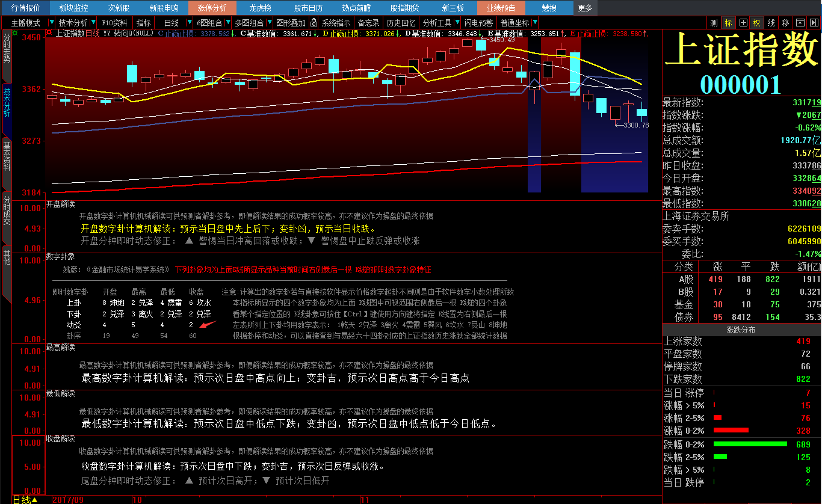The height and width of the screenshot is (504, 822).
Task: Toggle the 权 rights-adjustment icon
Action: [x=757, y=23]
